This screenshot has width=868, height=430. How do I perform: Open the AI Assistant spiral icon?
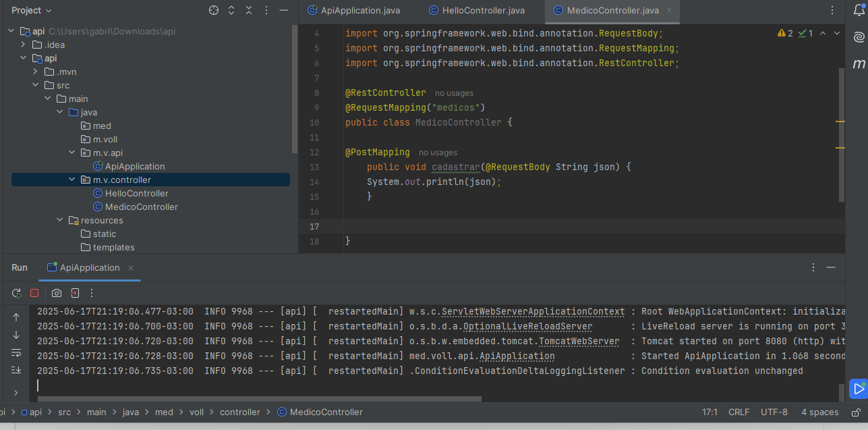click(x=859, y=37)
